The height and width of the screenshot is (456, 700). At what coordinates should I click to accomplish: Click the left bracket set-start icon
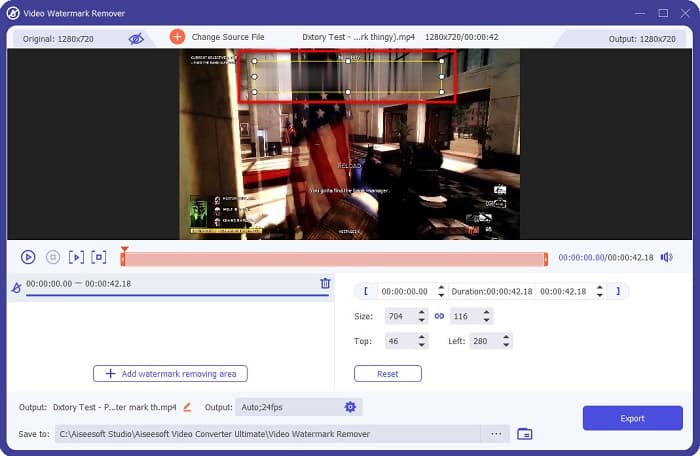click(x=366, y=291)
